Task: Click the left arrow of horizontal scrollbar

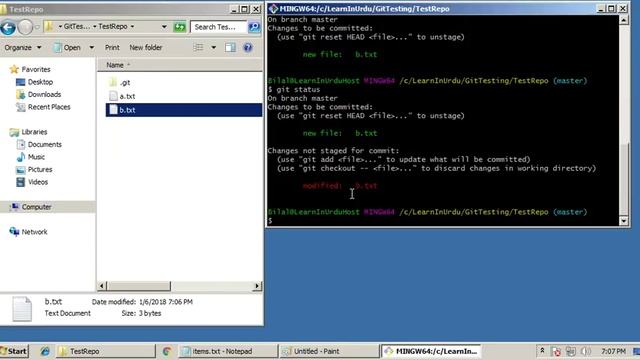Action: click(x=102, y=286)
